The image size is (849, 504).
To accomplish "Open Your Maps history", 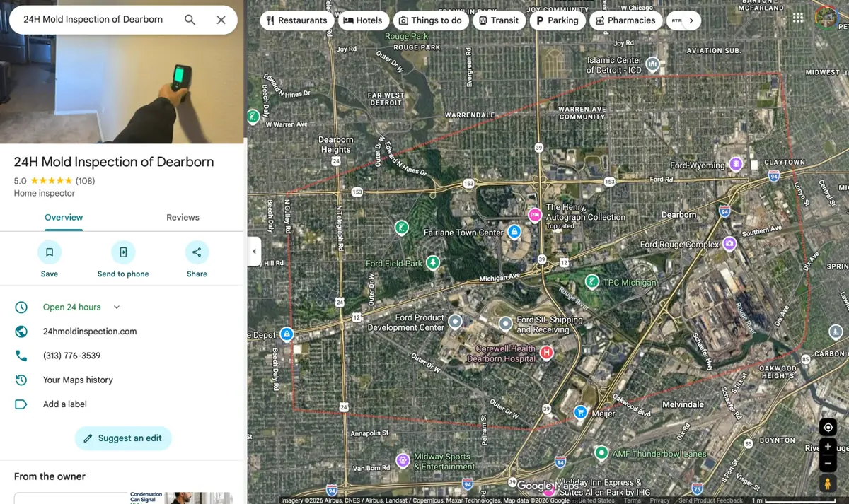I will pos(78,380).
